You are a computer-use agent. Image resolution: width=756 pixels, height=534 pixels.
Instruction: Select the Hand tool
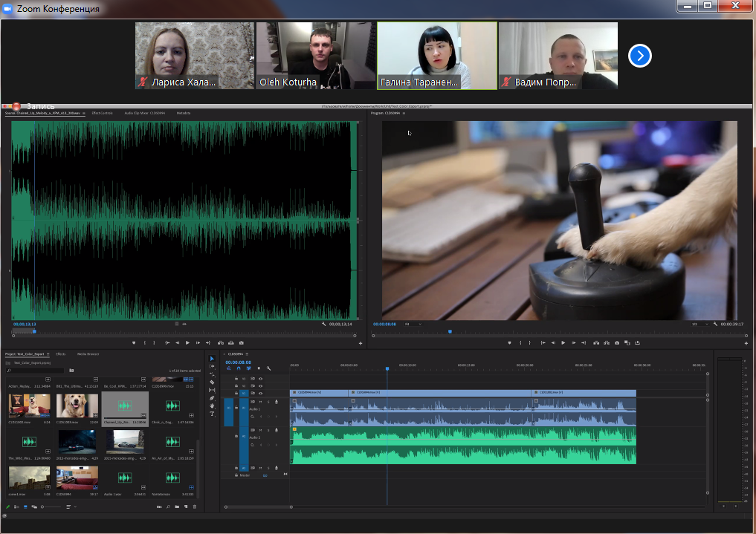pyautogui.click(x=212, y=406)
